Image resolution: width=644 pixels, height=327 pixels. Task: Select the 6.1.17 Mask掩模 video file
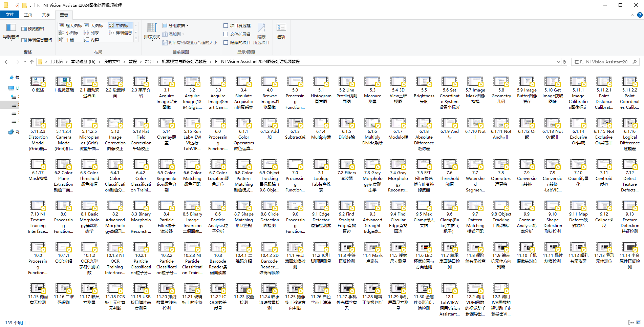[38, 170]
